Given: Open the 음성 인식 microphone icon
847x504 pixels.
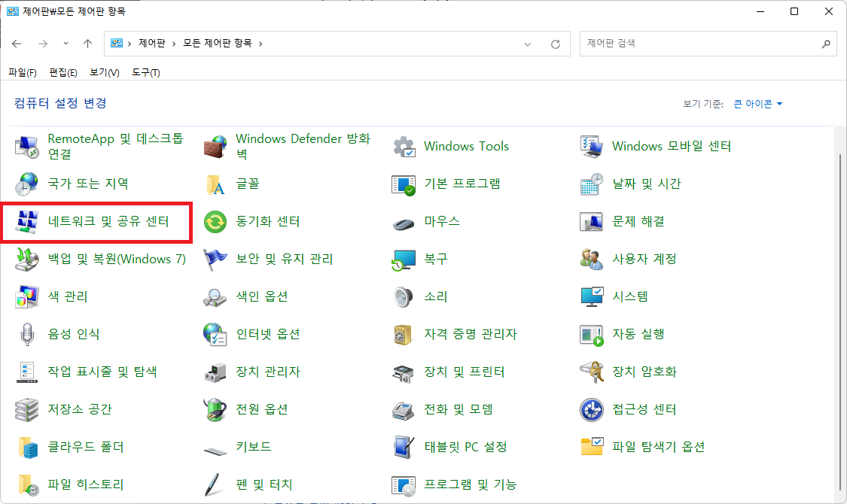Looking at the screenshot, I should (26, 334).
